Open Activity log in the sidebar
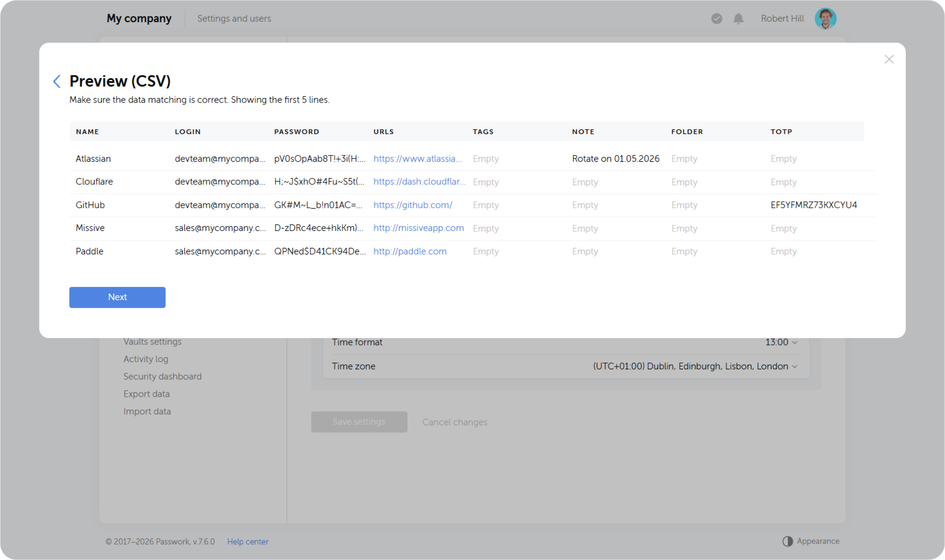Image resolution: width=945 pixels, height=560 pixels. pyautogui.click(x=146, y=359)
